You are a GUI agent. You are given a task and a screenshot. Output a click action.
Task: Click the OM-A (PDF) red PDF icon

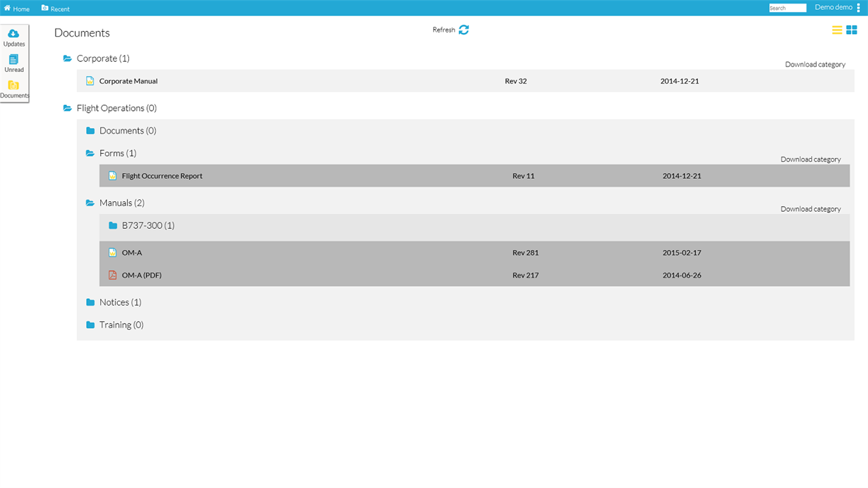coord(113,275)
